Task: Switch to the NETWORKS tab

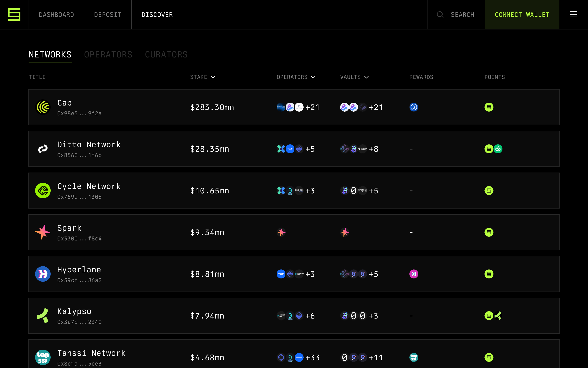Action: pyautogui.click(x=50, y=55)
